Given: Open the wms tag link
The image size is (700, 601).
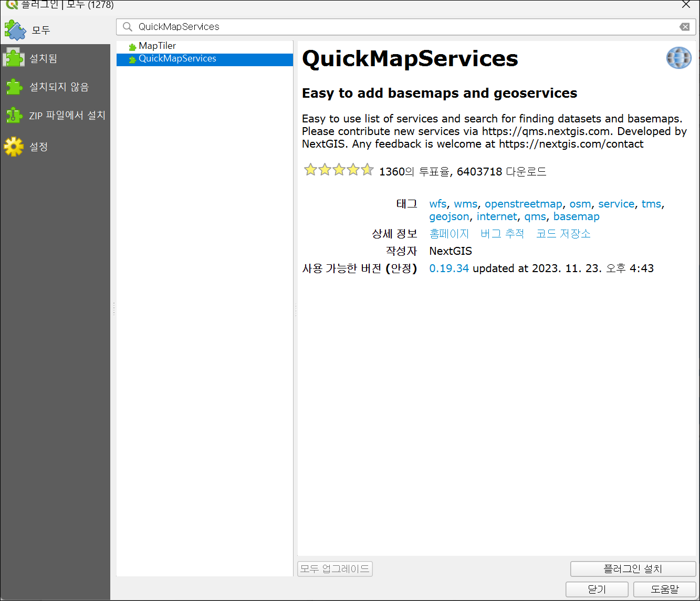Looking at the screenshot, I should pyautogui.click(x=466, y=204).
